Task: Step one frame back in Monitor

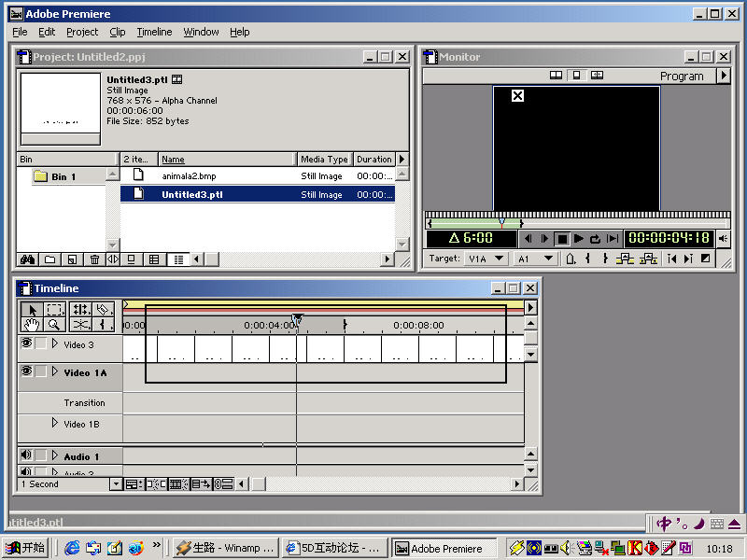Action: click(528, 238)
